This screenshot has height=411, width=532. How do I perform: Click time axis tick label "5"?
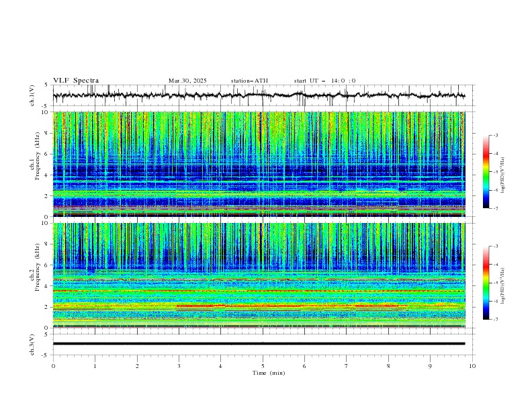[263, 366]
